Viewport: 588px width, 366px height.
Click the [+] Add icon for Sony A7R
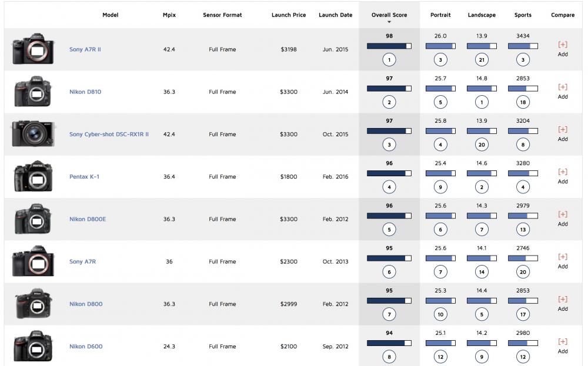562,257
